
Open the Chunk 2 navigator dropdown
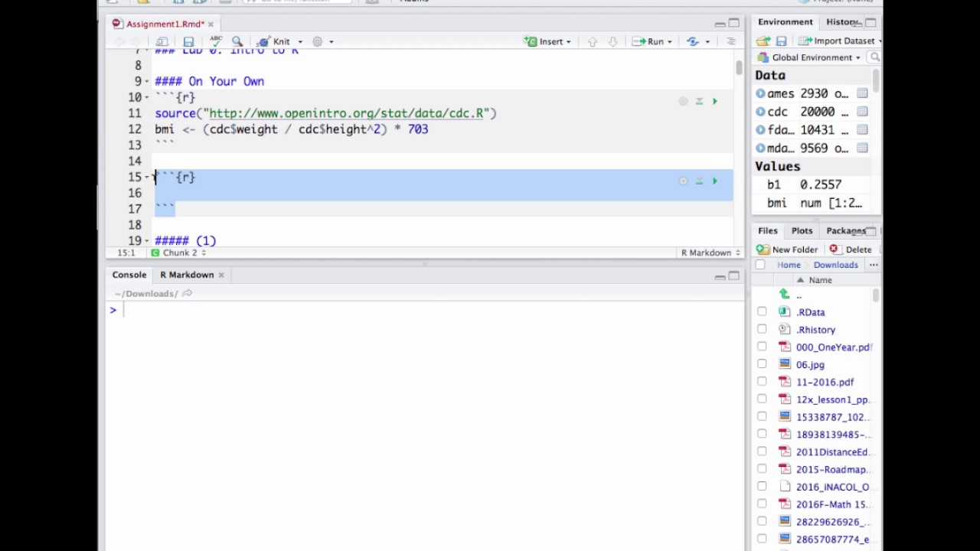pyautogui.click(x=179, y=253)
